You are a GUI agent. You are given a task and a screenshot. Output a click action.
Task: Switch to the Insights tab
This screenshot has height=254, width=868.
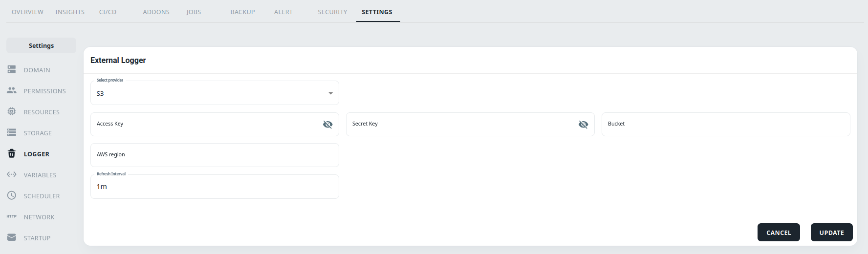pos(70,12)
